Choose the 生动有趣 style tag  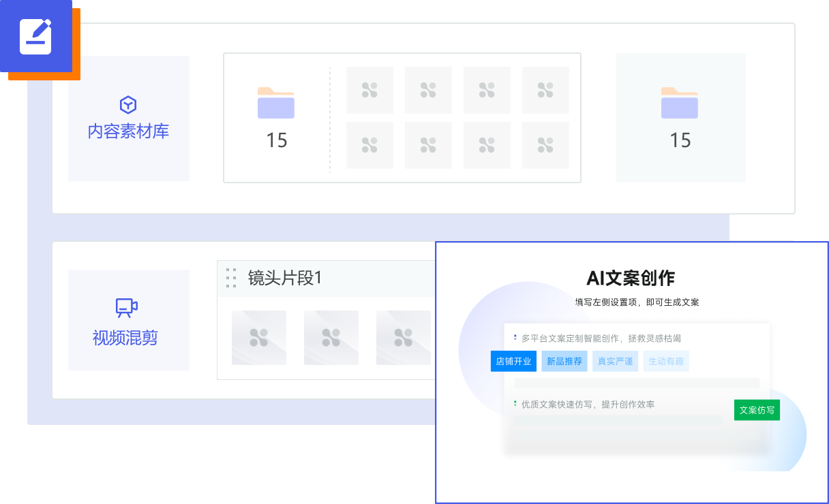point(666,362)
